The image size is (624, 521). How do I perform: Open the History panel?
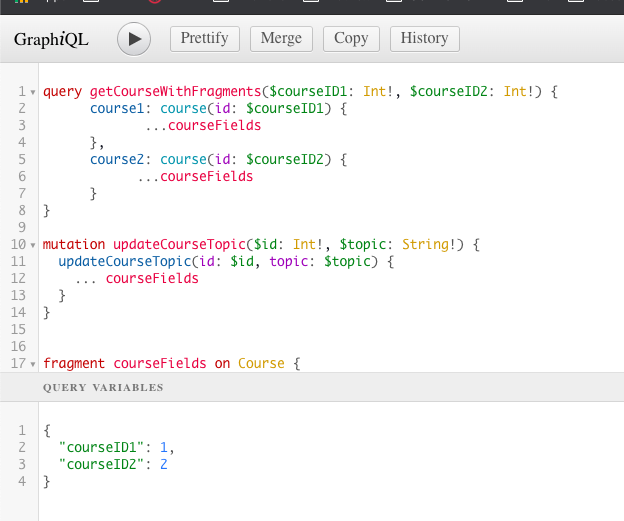coord(424,38)
